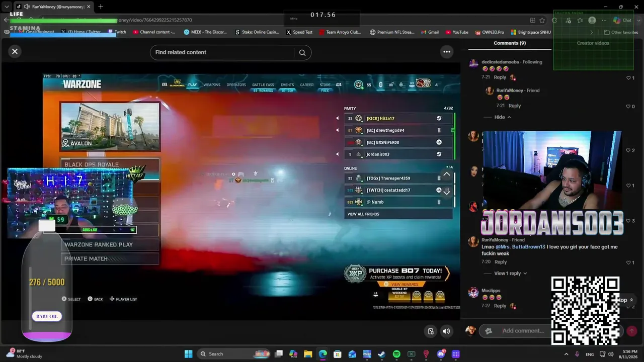Open the @Mrs. ButtaBrown13 mention
This screenshot has width=644, height=362.
520,247
